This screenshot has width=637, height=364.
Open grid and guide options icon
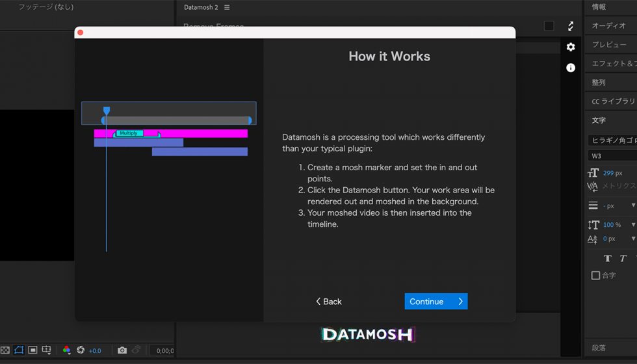[x=47, y=350]
